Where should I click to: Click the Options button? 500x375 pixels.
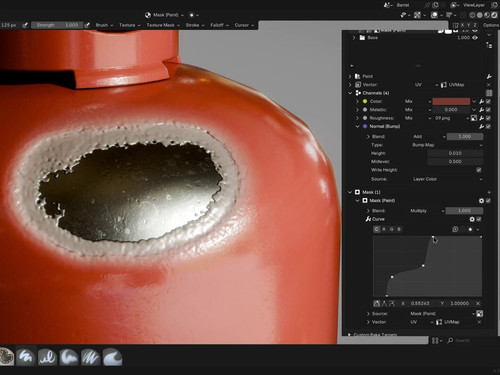coord(491,25)
